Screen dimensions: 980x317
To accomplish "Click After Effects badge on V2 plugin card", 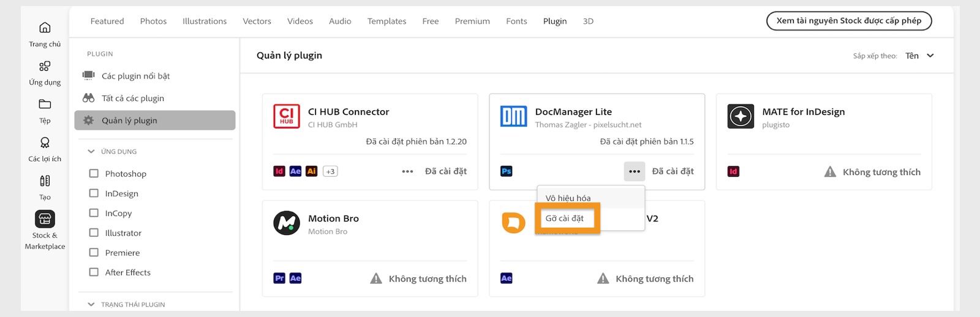I will pos(507,278).
